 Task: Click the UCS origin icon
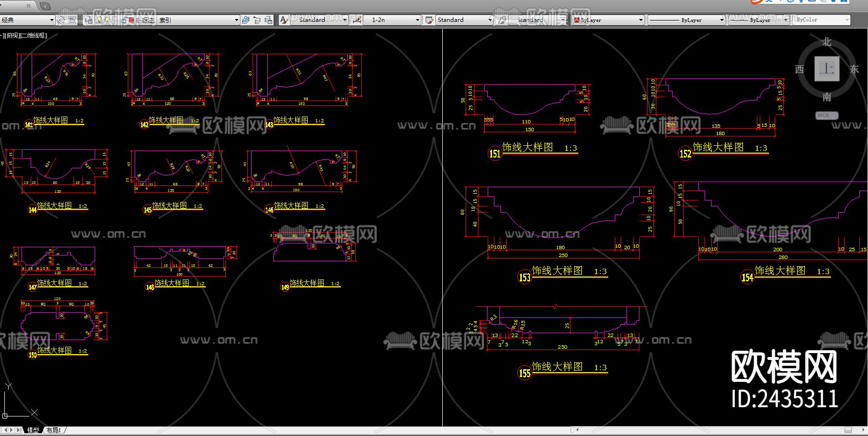(5, 416)
